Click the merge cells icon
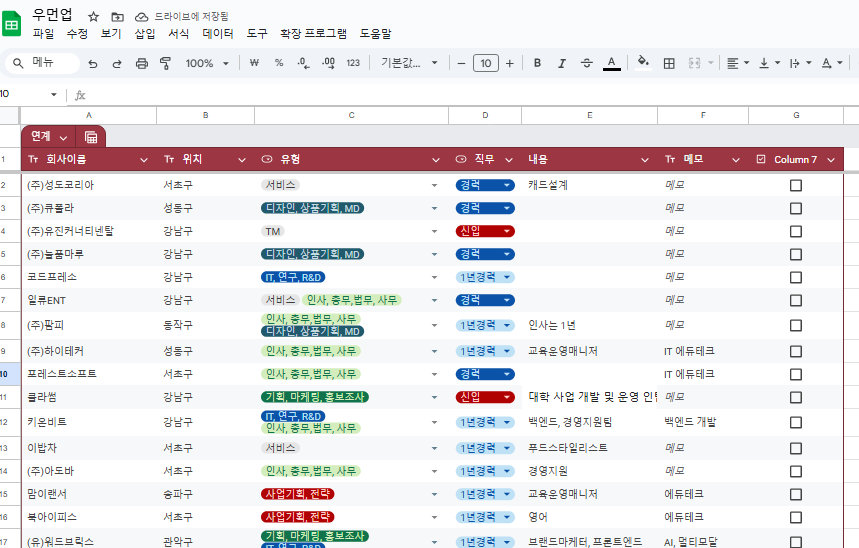Image resolution: width=859 pixels, height=548 pixels. coord(694,63)
